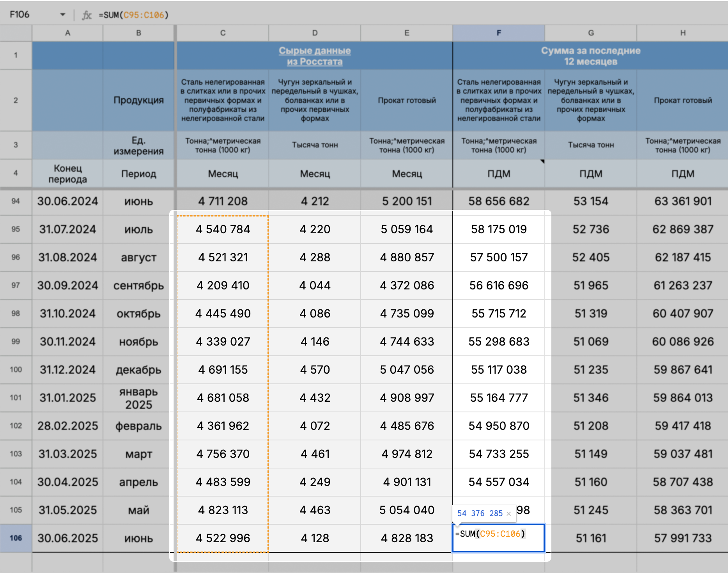Viewport: 728px width, 573px height.
Task: Click into the formula bar text
Action: (234, 15)
